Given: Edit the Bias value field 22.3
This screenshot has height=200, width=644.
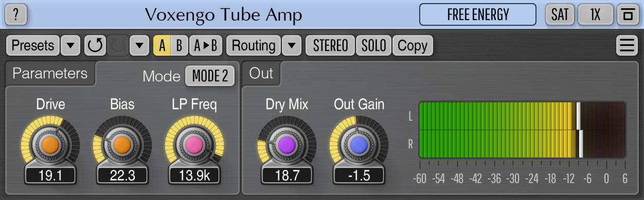Looking at the screenshot, I should 122,175.
